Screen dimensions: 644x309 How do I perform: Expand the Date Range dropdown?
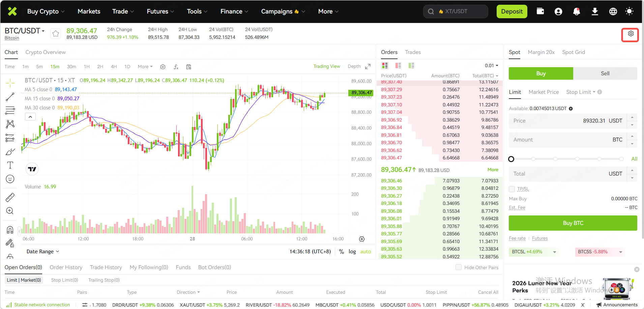[x=43, y=251]
